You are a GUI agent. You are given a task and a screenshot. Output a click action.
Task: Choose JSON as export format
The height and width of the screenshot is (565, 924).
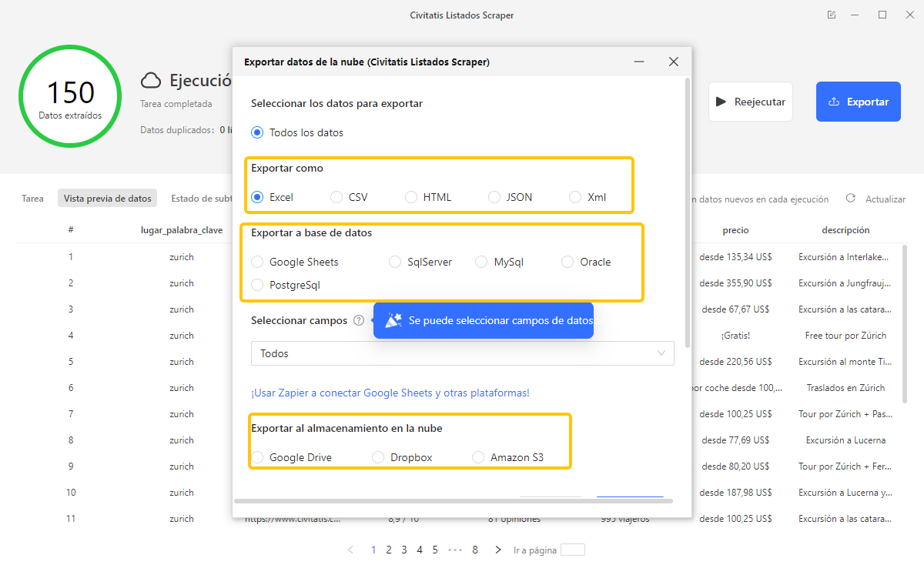[x=494, y=197]
